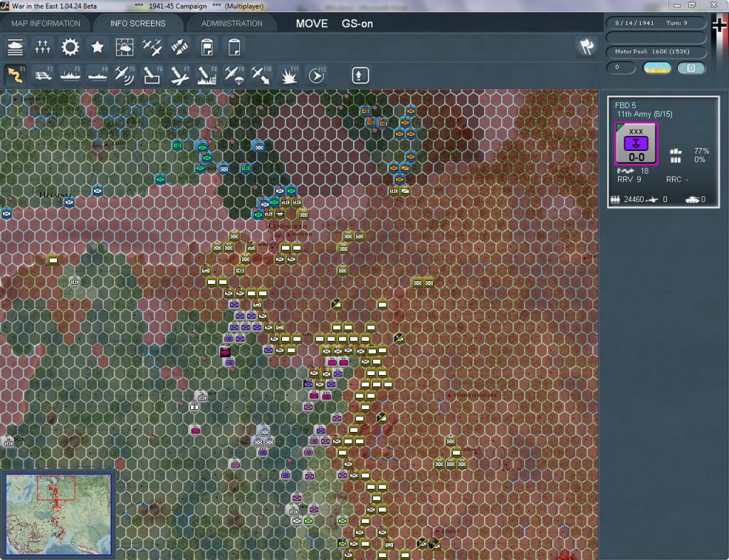729x560 pixels.
Task: Click the rockets icon in info toolbar
Action: (179, 47)
